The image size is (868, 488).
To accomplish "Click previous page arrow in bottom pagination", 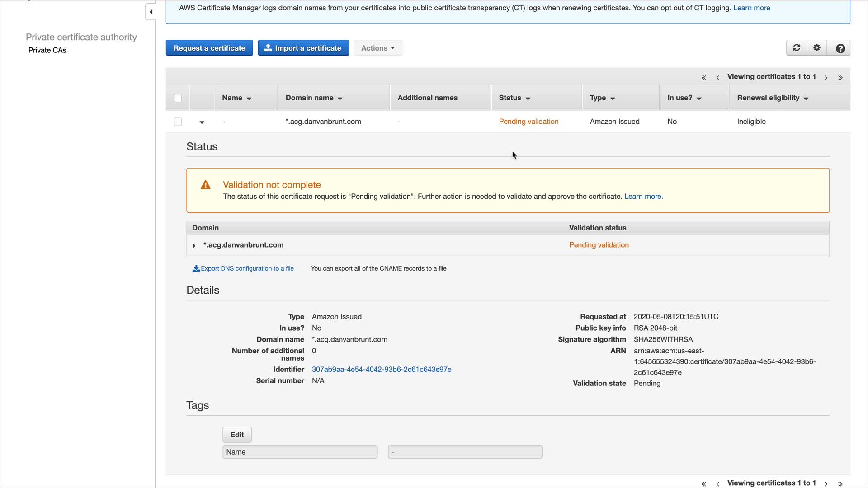I will click(718, 483).
